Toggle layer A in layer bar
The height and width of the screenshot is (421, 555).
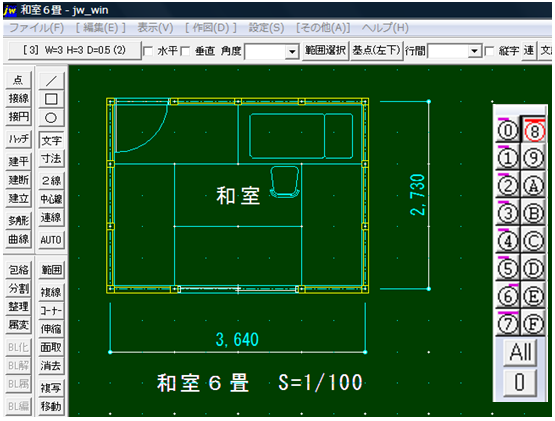[x=534, y=186]
